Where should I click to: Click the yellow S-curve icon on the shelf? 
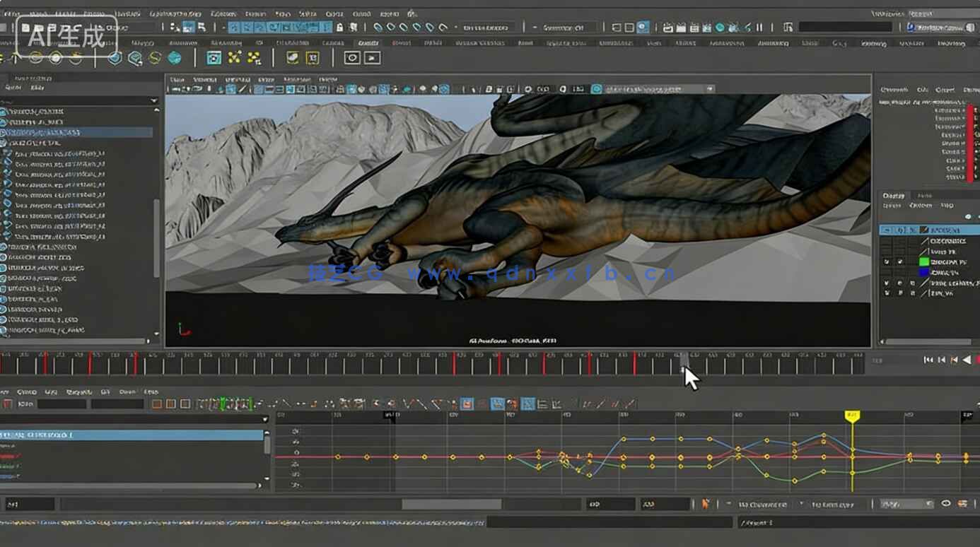155,58
